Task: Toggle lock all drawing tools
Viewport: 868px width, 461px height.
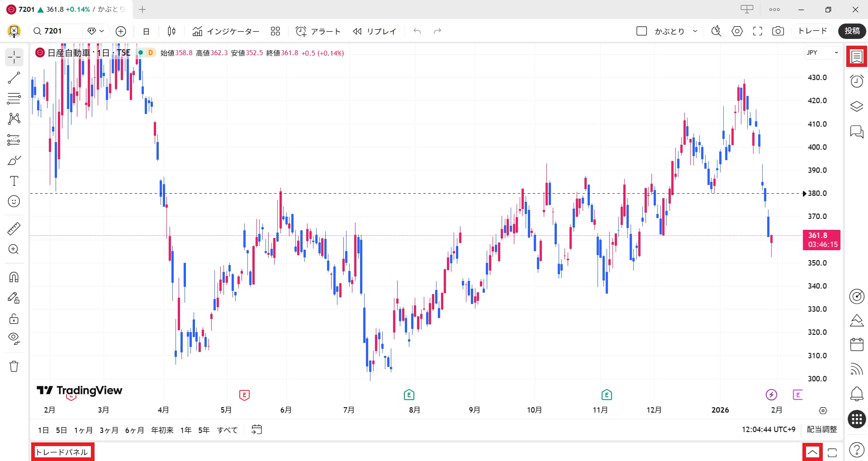Action: pyautogui.click(x=14, y=319)
